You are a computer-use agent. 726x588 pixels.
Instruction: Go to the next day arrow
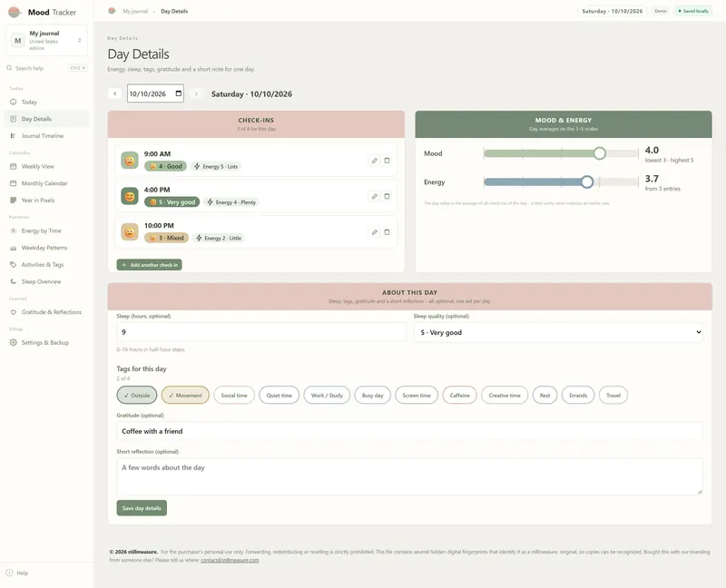(x=196, y=93)
